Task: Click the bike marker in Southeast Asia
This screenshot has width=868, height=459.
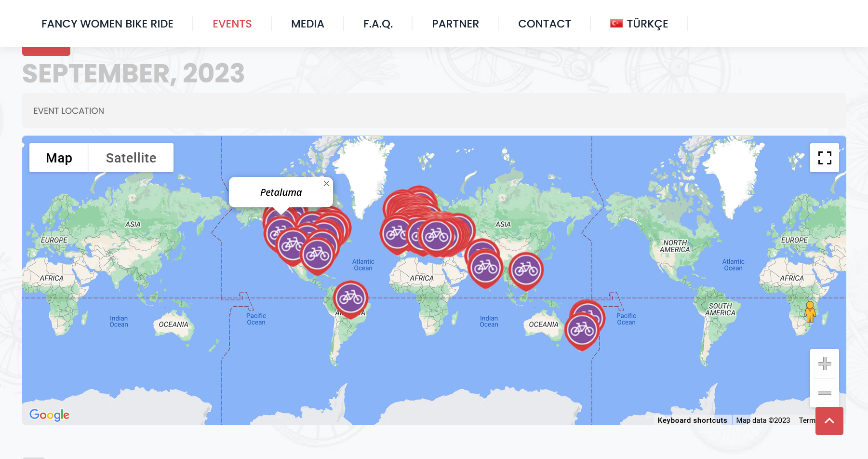Action: point(526,270)
